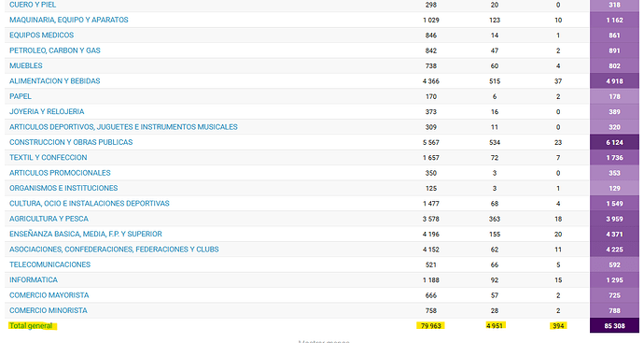
Task: Open AGRICULTURA Y PESCA link
Action: pyautogui.click(x=49, y=219)
